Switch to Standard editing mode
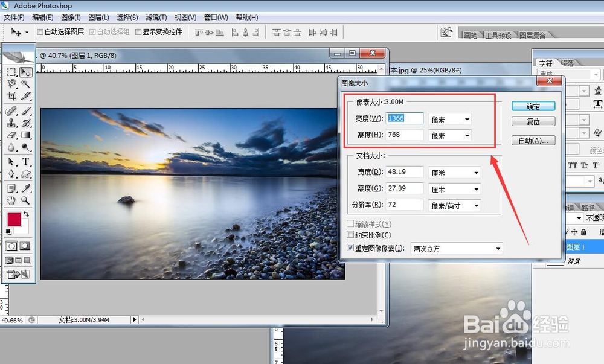The image size is (604, 364). (x=11, y=246)
